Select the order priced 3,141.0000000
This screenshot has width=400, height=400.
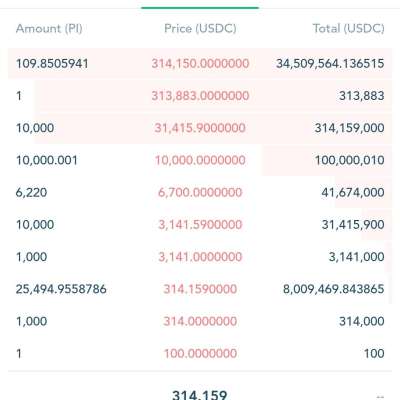pyautogui.click(x=200, y=257)
